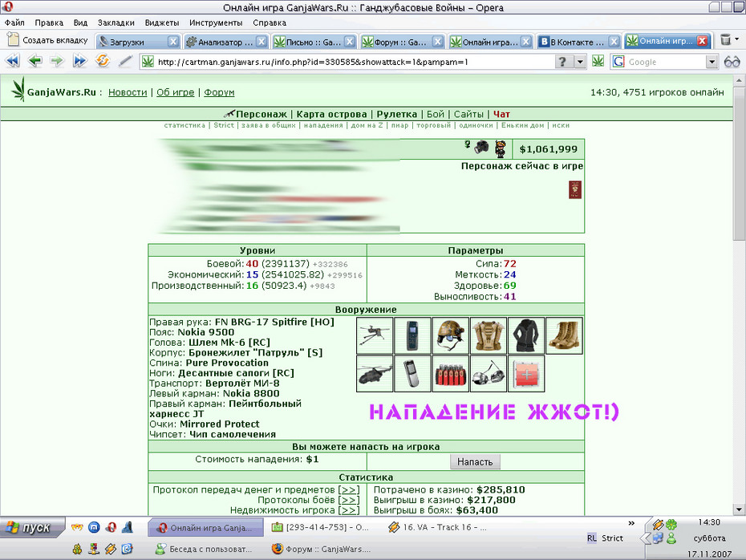
Task: Click the camera icon beside the balance
Action: click(481, 147)
